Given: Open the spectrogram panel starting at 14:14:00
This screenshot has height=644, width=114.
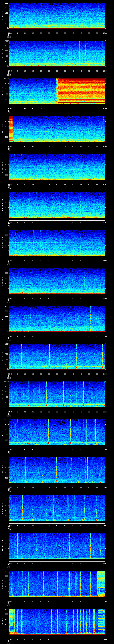Looking at the screenshot, I should coord(57,16).
